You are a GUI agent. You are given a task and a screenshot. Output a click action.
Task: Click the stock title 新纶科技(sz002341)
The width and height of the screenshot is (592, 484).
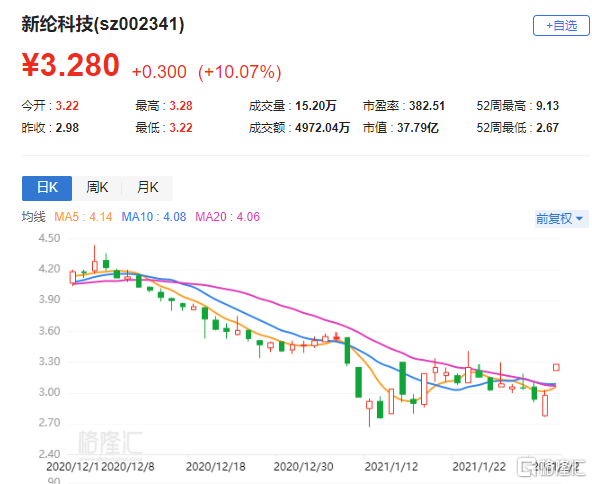pos(103,25)
